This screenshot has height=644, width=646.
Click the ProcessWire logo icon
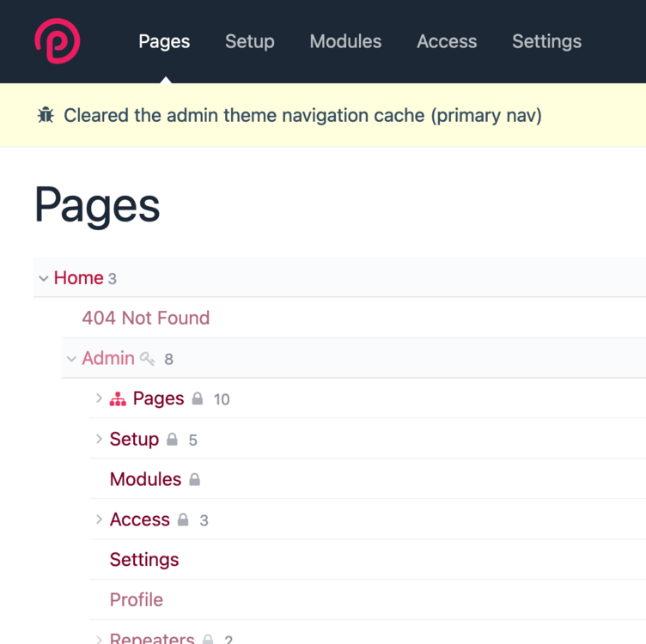click(x=57, y=41)
